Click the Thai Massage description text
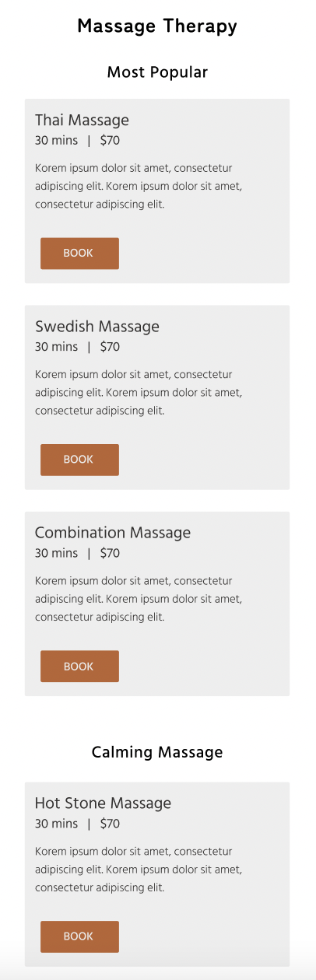 [139, 186]
